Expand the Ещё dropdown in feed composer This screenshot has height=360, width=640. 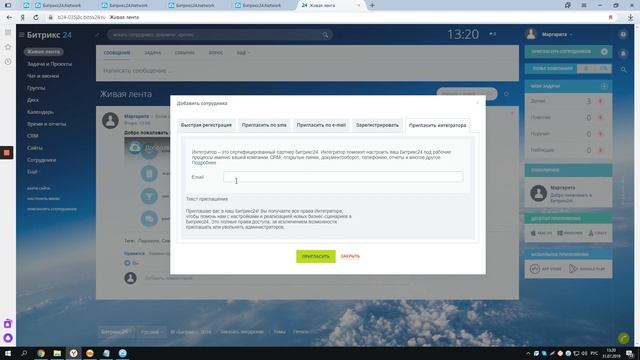tap(243, 53)
